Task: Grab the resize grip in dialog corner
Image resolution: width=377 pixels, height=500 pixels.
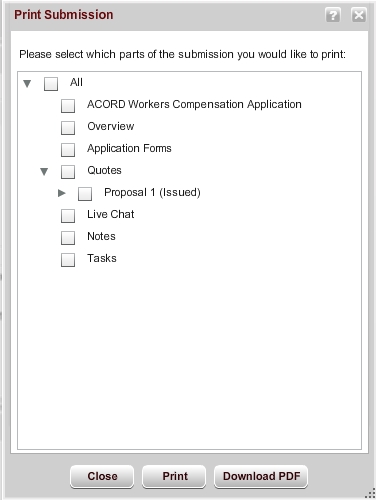Action: point(371,494)
